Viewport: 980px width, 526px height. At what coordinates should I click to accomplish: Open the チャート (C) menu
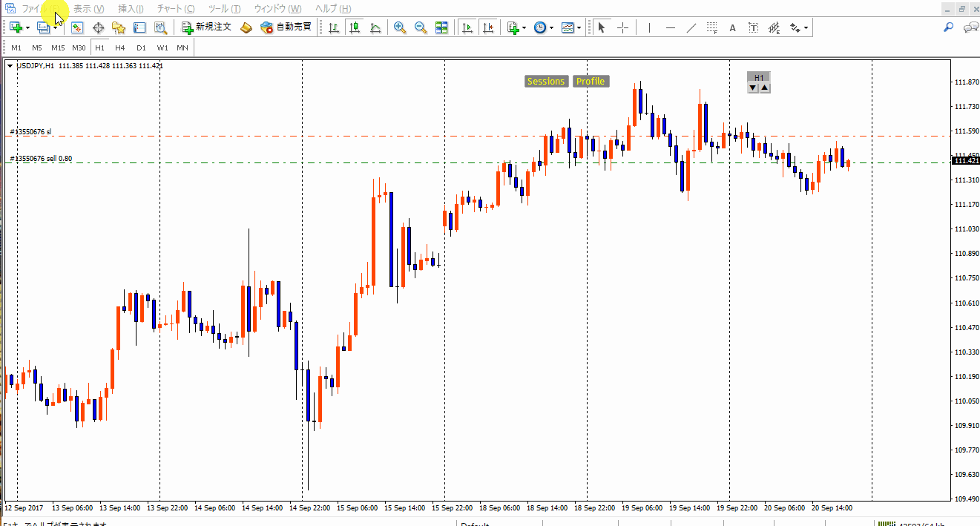176,9
